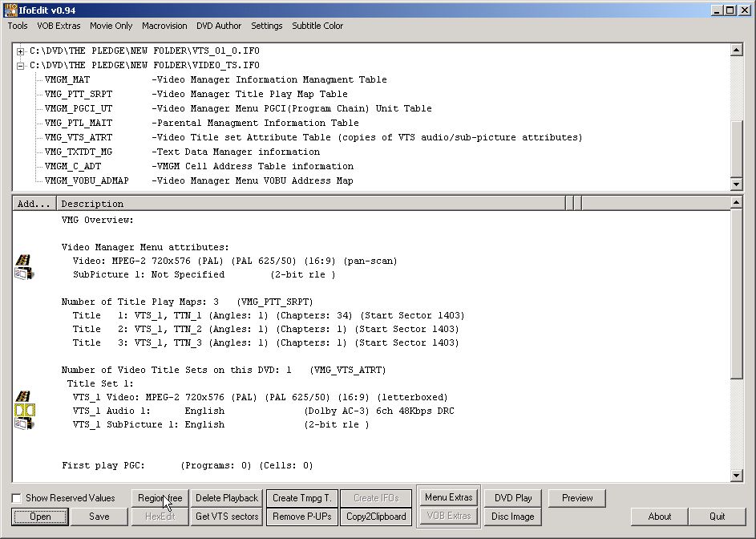Click the Get VTS sectors button
The height and width of the screenshot is (539, 756).
pos(227,517)
